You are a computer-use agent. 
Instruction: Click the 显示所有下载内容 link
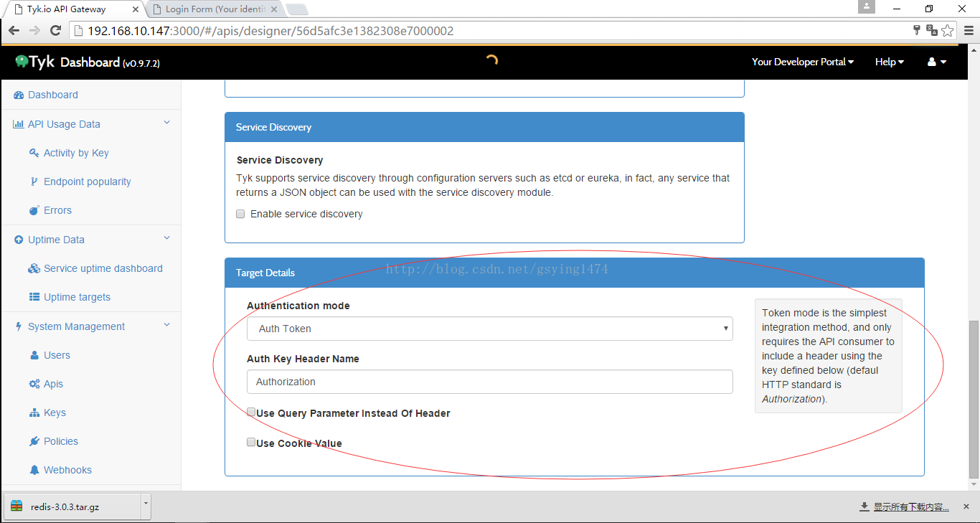pyautogui.click(x=910, y=507)
